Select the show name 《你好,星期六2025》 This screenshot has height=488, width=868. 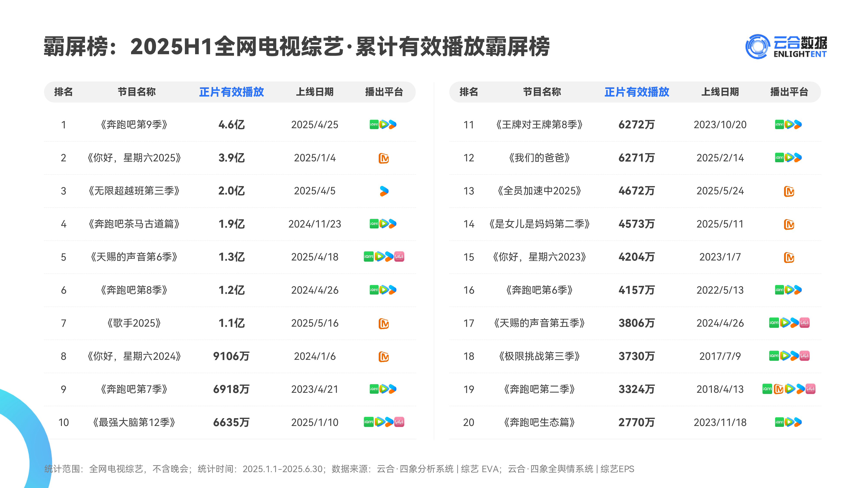pyautogui.click(x=134, y=158)
